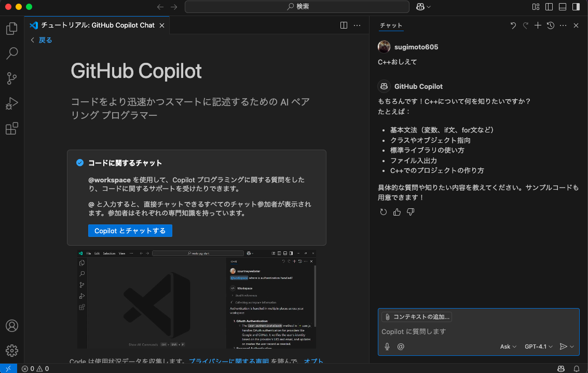Open the Accounts menu icon
This screenshot has width=588, height=373.
(x=11, y=326)
